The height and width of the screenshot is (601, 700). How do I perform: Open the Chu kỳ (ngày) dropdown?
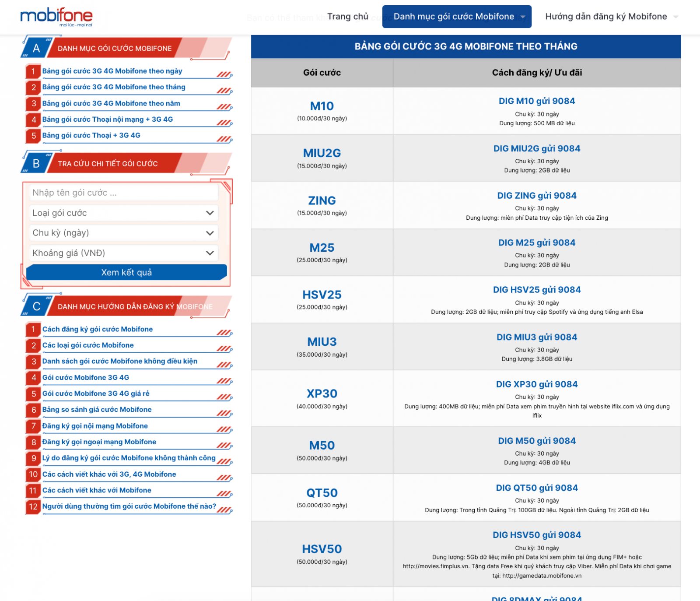(x=124, y=233)
